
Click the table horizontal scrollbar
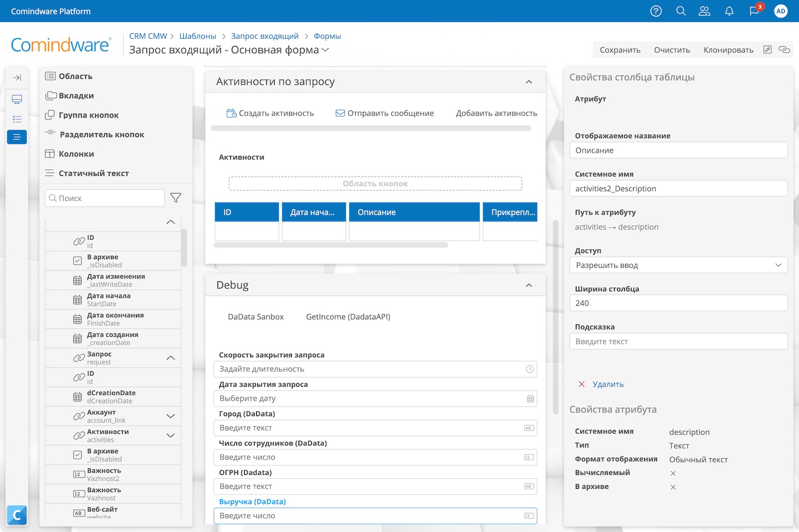click(x=331, y=245)
